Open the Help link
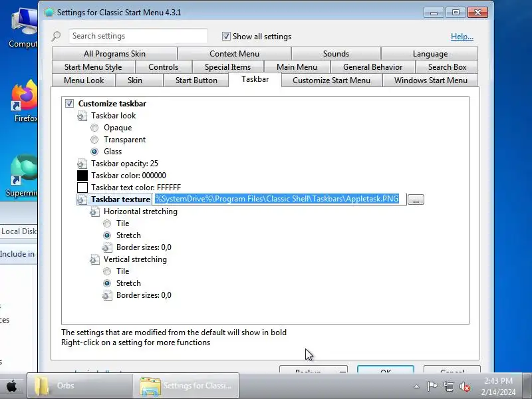Image resolution: width=532 pixels, height=399 pixels. tap(462, 37)
